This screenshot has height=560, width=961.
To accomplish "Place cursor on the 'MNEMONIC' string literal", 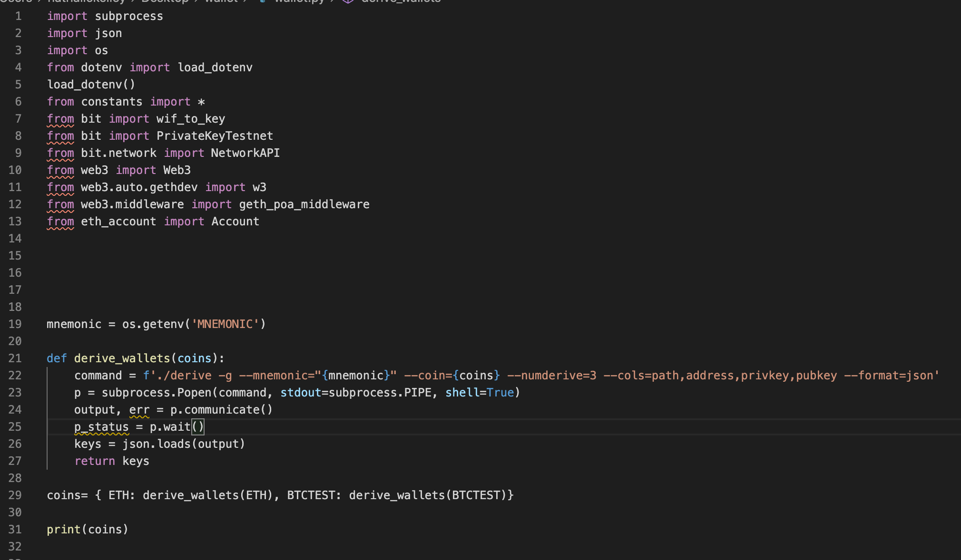I will click(x=225, y=324).
